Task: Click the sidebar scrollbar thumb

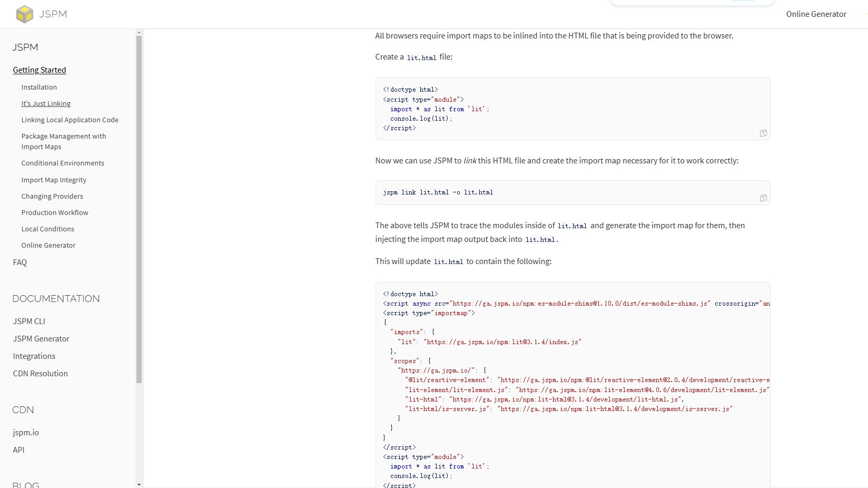Action: [x=139, y=209]
